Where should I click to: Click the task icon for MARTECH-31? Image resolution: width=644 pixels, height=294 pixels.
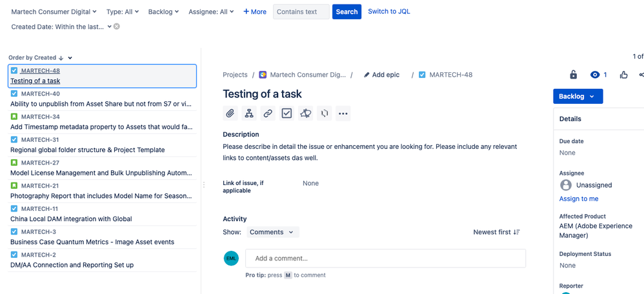14,140
